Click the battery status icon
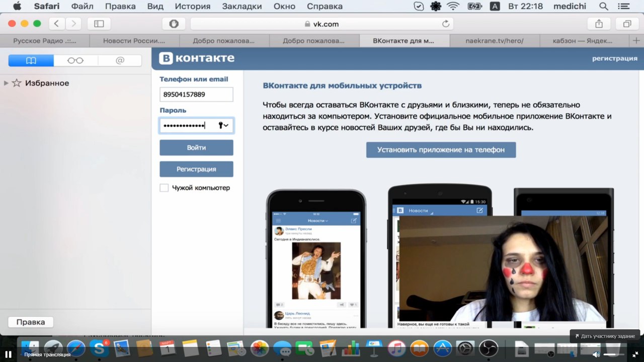The height and width of the screenshot is (362, 644). pyautogui.click(x=474, y=7)
